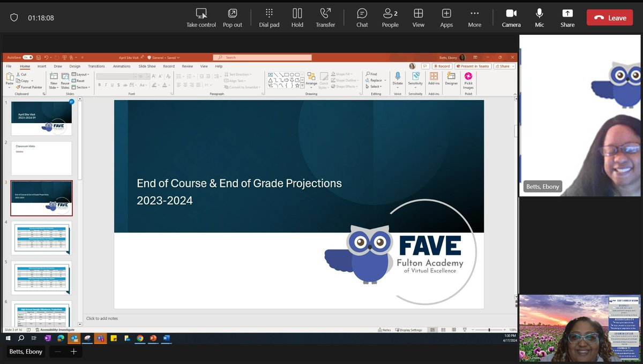Open Word from the Windows taskbar
Screen dimensions: 643x364
click(x=166, y=338)
